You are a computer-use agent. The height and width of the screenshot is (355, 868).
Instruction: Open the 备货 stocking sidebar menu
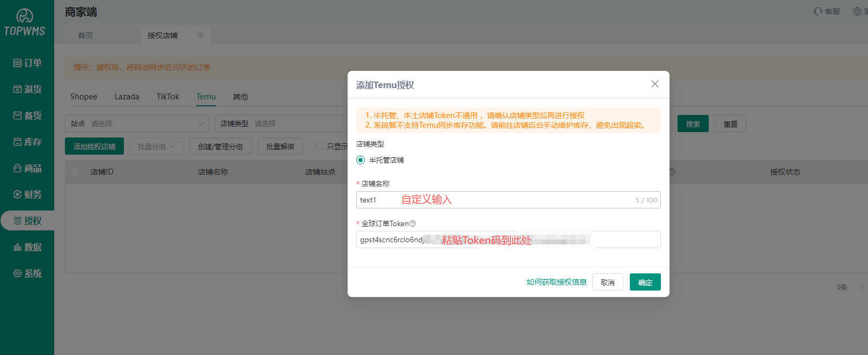(x=27, y=115)
